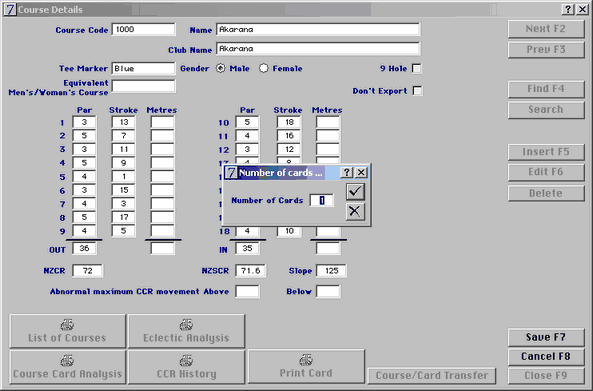
Task: Click the Stroke field for hole 5
Action: [x=124, y=177]
